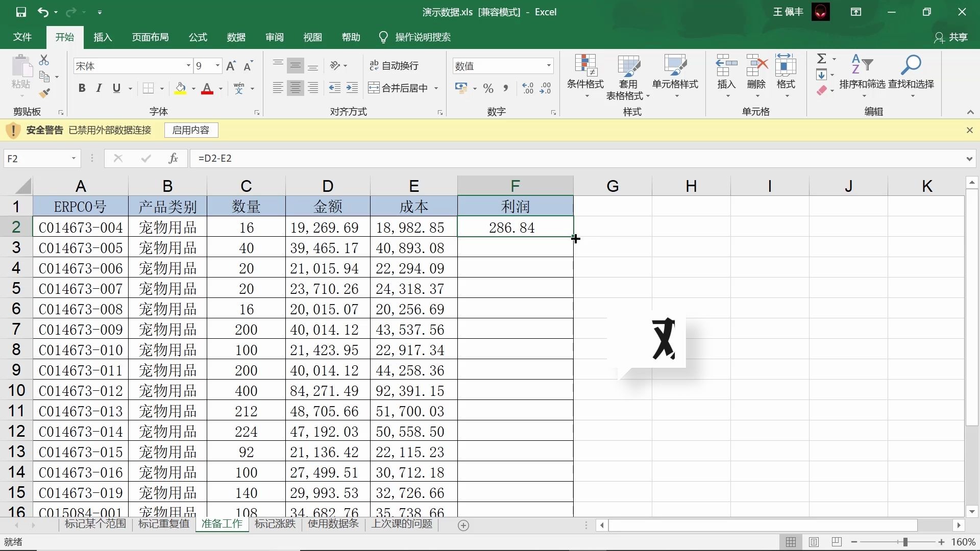
Task: Click the Copy icon in the clipboard group
Action: [44, 77]
